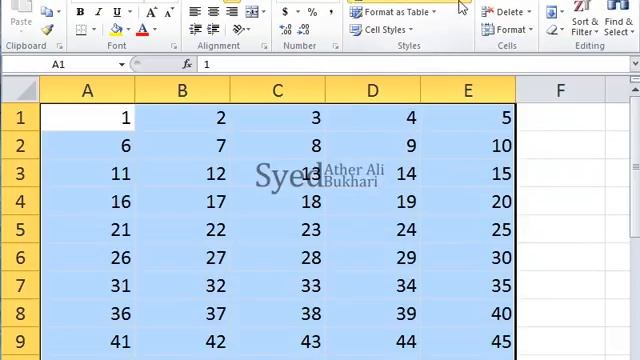Select the Format Painter brush
The height and width of the screenshot is (360, 640).
47,30
